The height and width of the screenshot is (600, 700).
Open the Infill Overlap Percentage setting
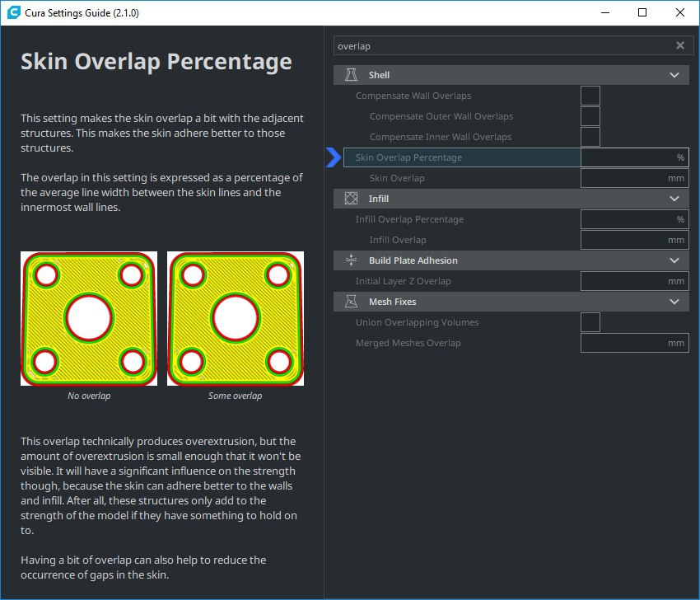coord(409,219)
